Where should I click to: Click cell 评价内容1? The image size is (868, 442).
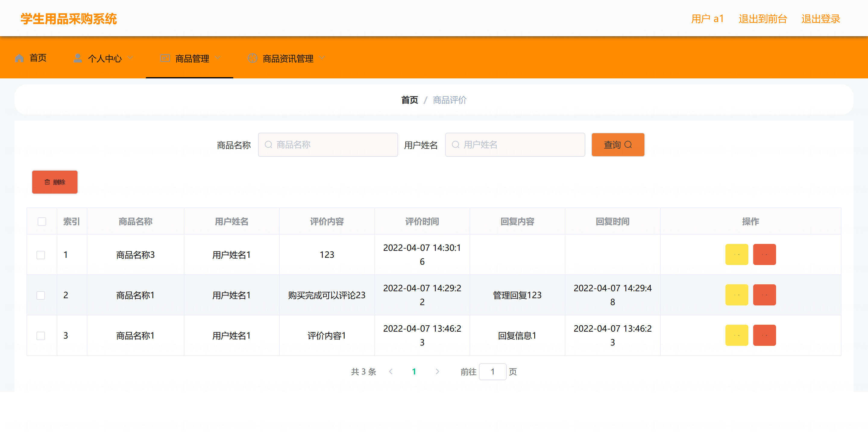click(327, 336)
